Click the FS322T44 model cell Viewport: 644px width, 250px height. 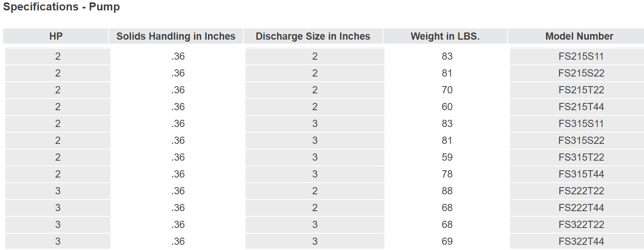point(581,242)
